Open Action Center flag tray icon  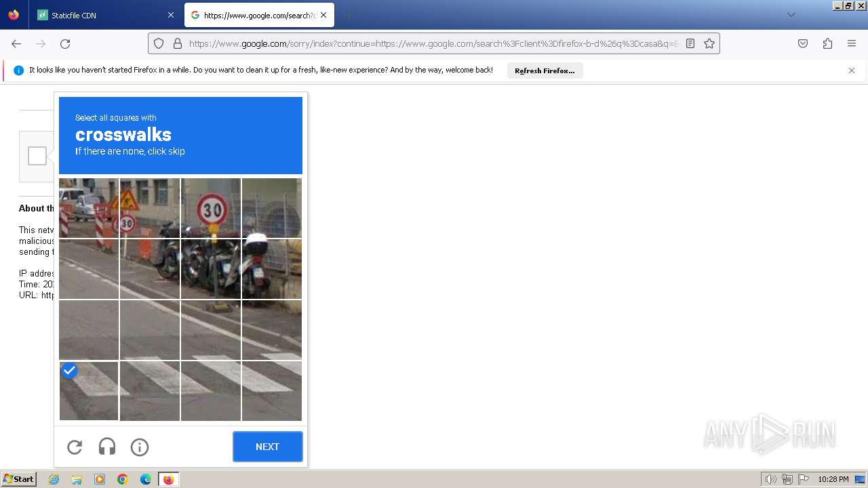point(804,479)
